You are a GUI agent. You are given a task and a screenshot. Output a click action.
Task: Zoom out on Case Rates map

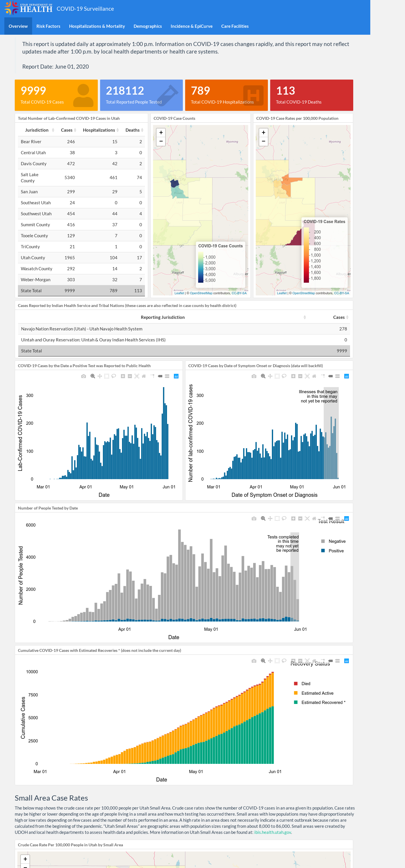click(264, 141)
